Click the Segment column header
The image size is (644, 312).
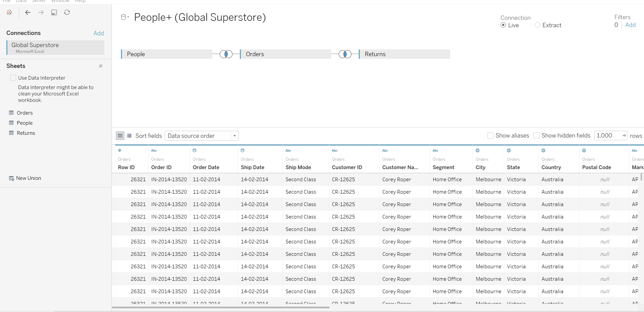443,167
